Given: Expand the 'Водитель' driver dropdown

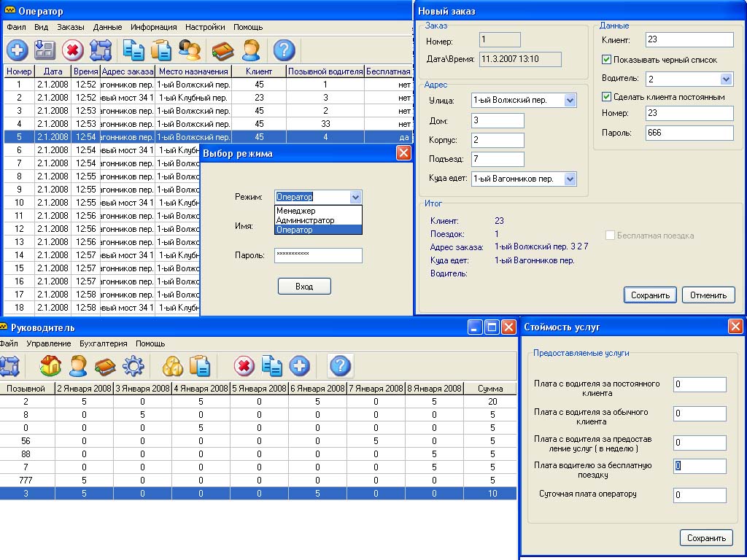Looking at the screenshot, I should pyautogui.click(x=726, y=79).
